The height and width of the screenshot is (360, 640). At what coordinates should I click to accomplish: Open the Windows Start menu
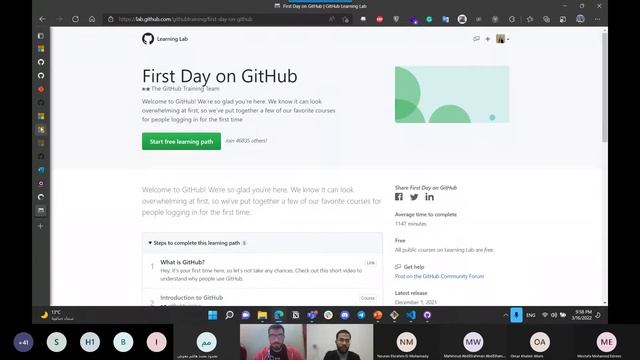[213, 315]
